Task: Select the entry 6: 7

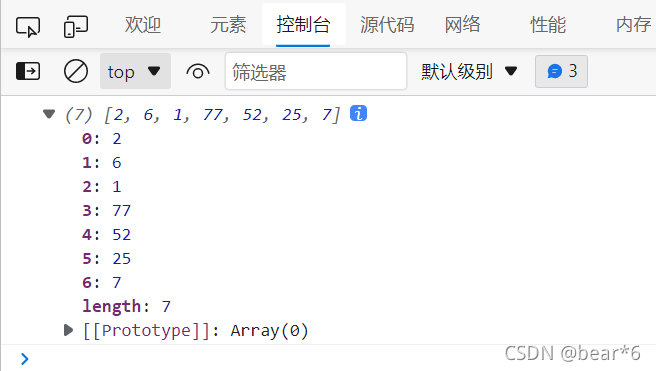Action: (102, 283)
